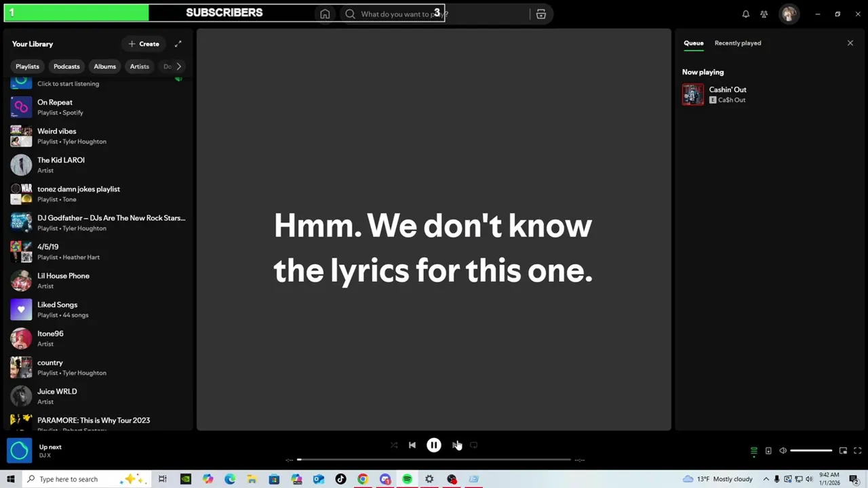Open the Browse icon beside the search bar
The height and width of the screenshot is (488, 868).
point(540,14)
